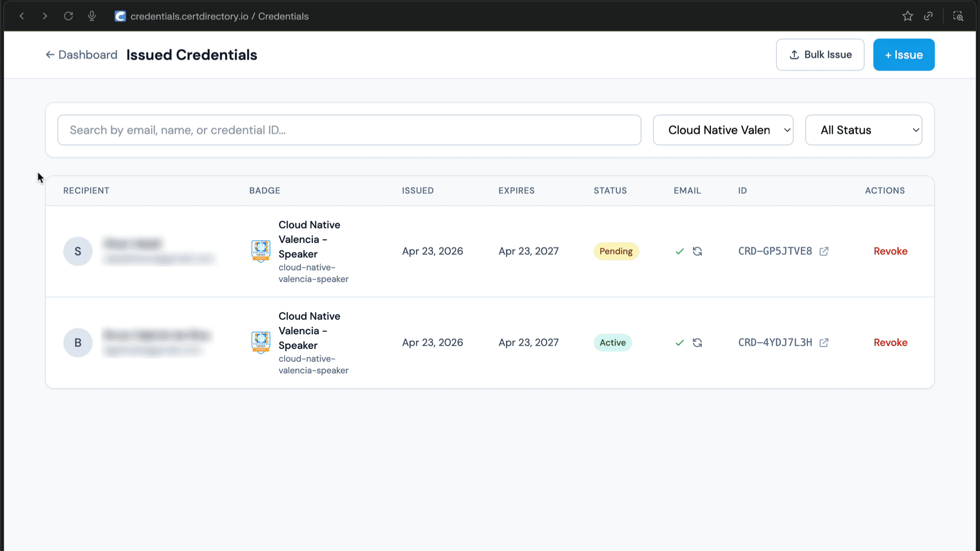Click the expiry date in the Pending row
Screen dimensions: 980x551
point(528,251)
